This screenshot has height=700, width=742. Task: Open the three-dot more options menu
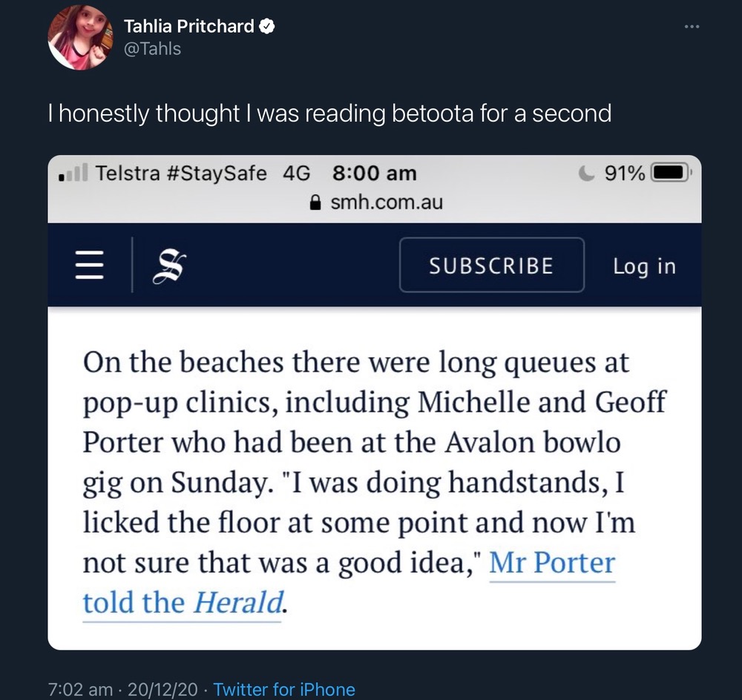click(x=692, y=27)
